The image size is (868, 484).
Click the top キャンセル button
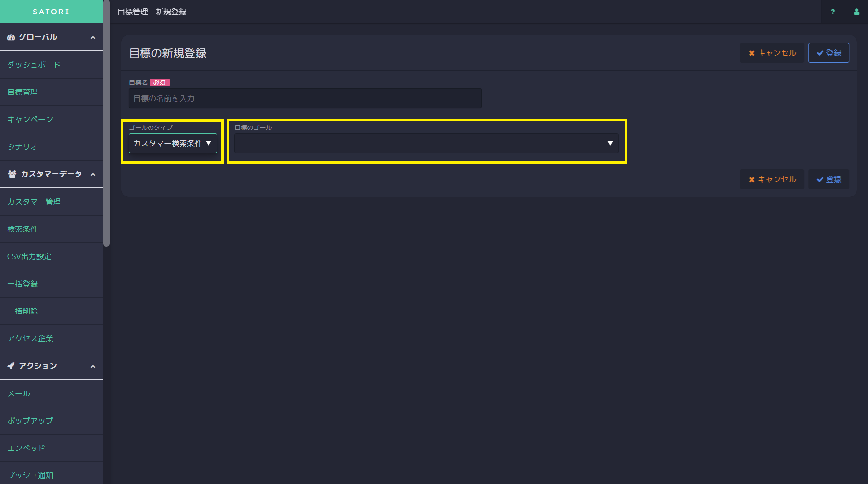(772, 53)
